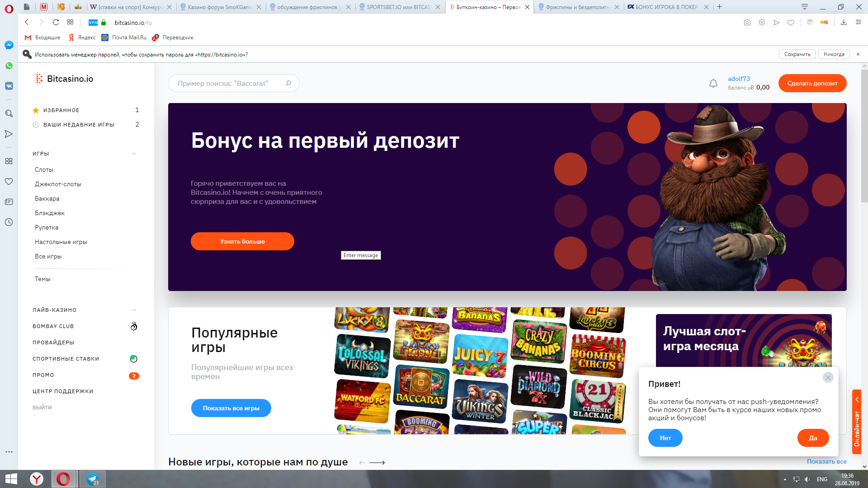Switch to Фриспины и бездепозитные tab
Viewport: 868px width, 488px height.
pos(578,7)
